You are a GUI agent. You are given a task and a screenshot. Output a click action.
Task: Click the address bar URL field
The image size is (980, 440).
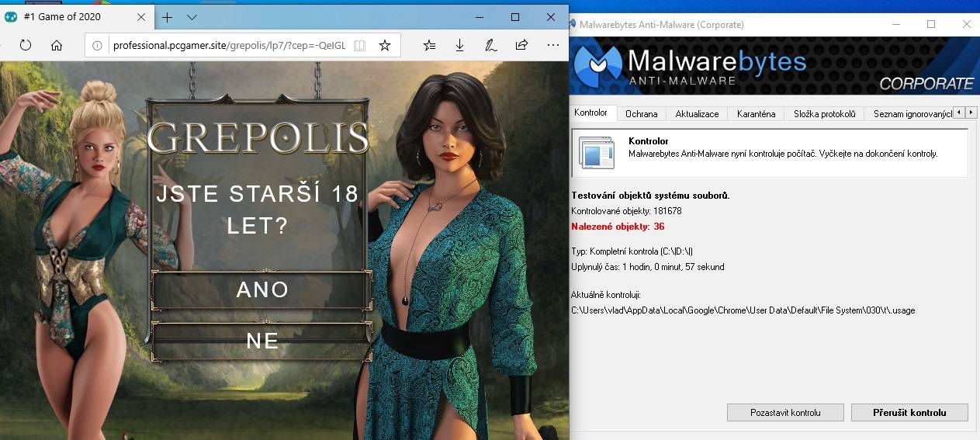230,46
